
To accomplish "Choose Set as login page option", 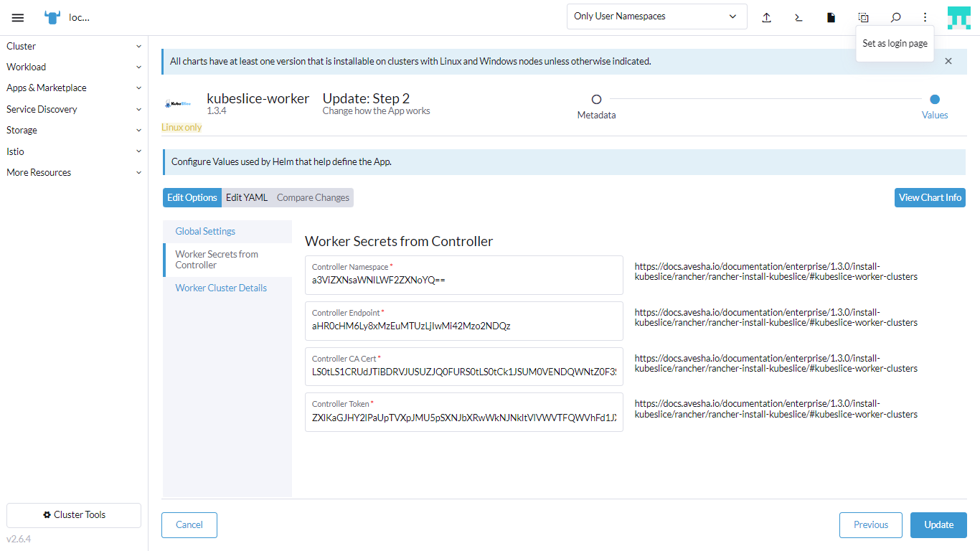I will 895,43.
